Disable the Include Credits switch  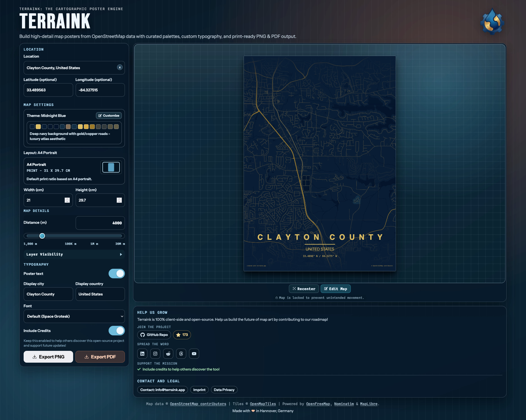[117, 331]
